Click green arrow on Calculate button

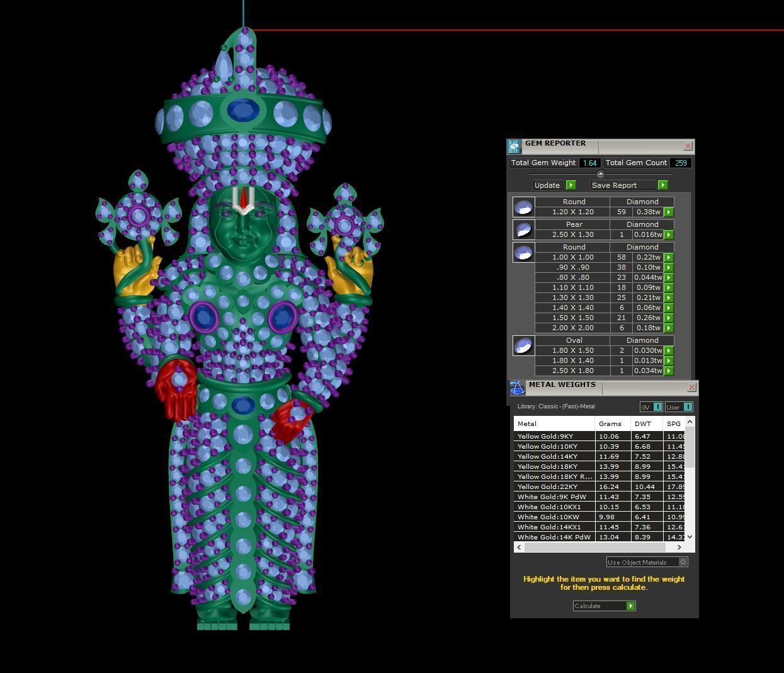click(630, 606)
